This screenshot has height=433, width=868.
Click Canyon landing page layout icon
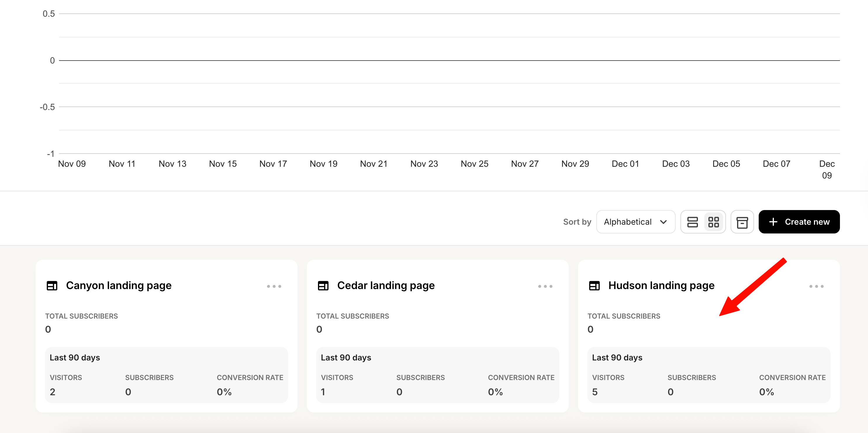tap(52, 286)
